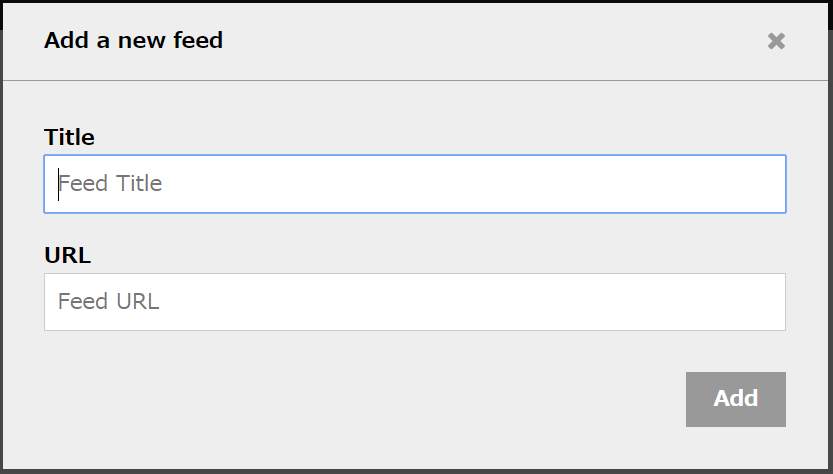Select the field with 'Feed Title' placeholder
This screenshot has width=833, height=474.
click(x=414, y=184)
